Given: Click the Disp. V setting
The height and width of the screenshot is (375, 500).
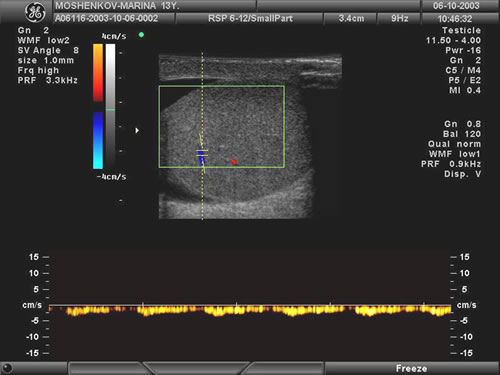Looking at the screenshot, I should coord(462,174).
